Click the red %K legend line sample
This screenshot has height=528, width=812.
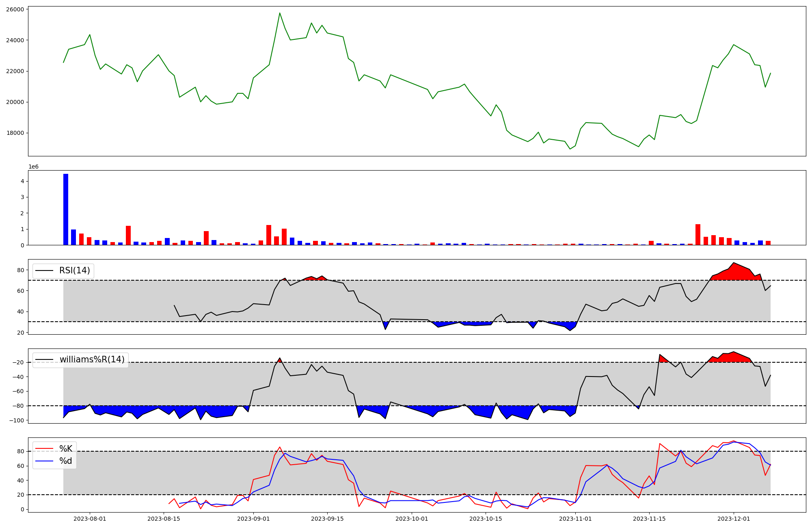(x=45, y=449)
